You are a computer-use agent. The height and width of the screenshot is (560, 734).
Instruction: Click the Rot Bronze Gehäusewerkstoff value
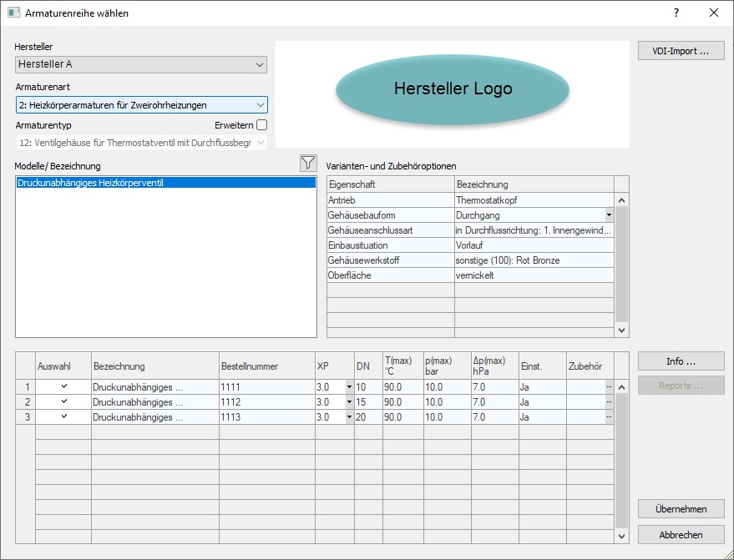pos(534,260)
